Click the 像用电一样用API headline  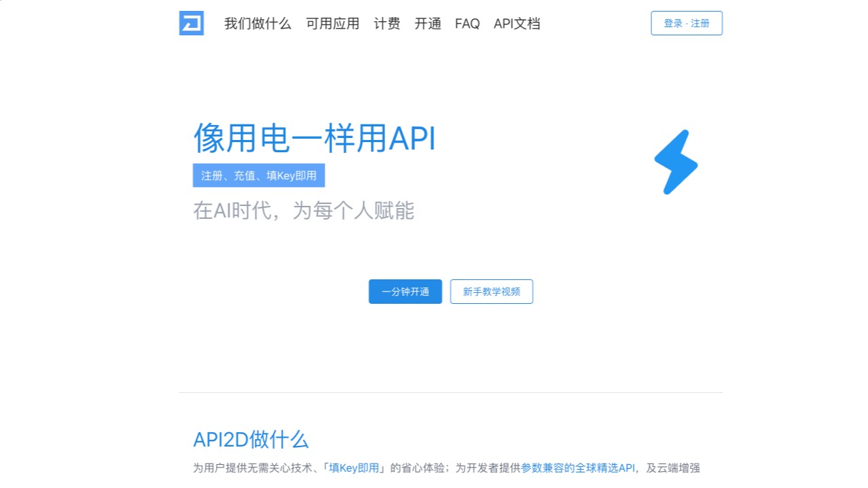314,138
